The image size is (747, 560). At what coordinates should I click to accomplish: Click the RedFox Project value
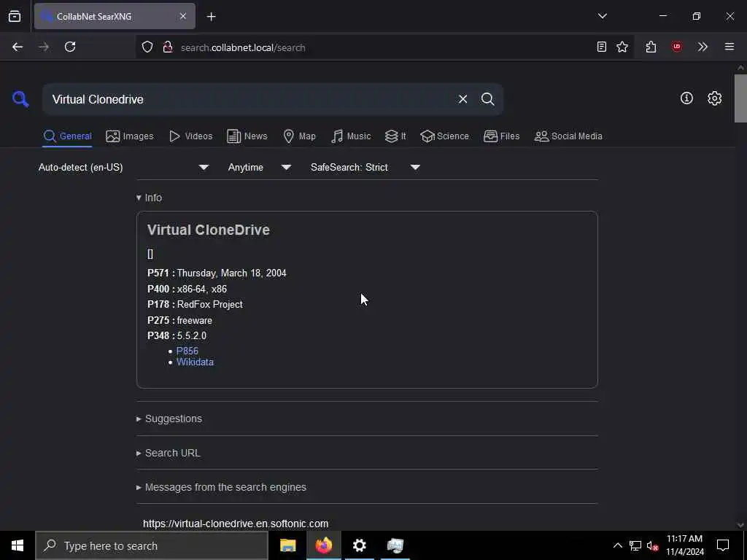click(209, 304)
